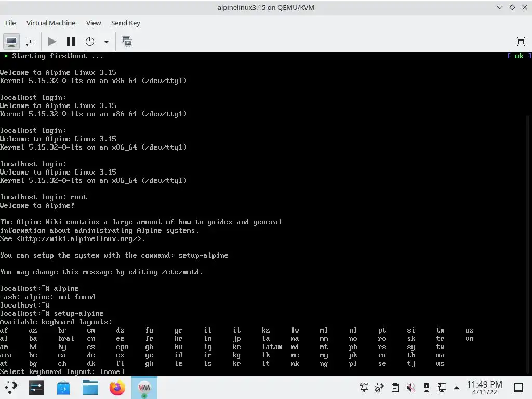This screenshot has width=532, height=399.
Task: Select the Virtual Machine Manager taskbar entry
Action: 144,388
